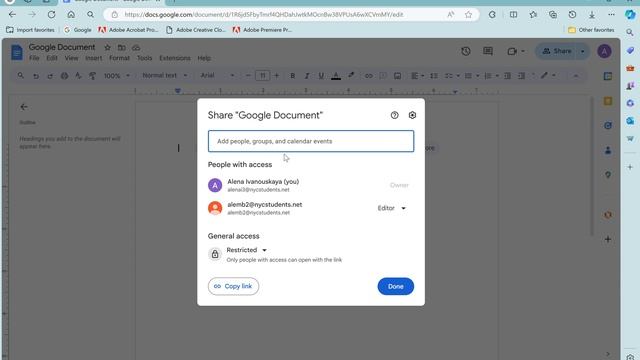Viewport: 640px width, 360px height.
Task: Start a Meet call camera icon
Action: [512, 51]
